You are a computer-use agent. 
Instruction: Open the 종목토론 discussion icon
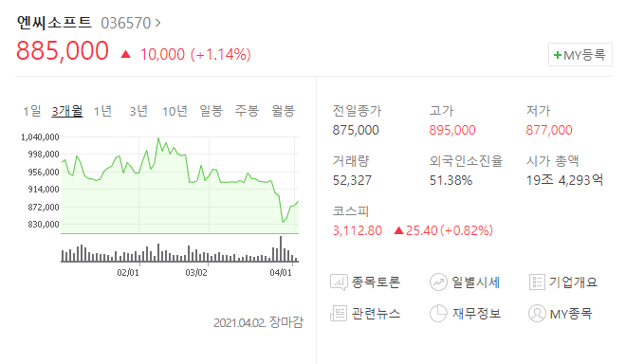(339, 282)
